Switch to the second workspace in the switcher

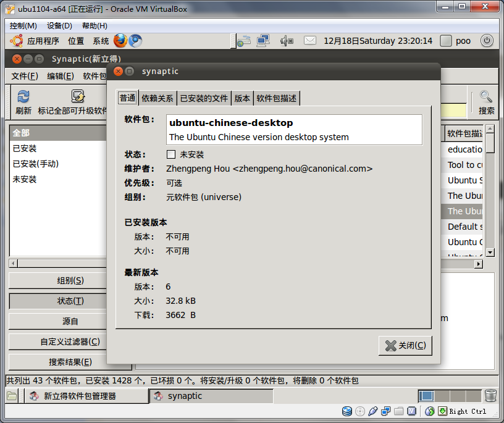point(442,396)
